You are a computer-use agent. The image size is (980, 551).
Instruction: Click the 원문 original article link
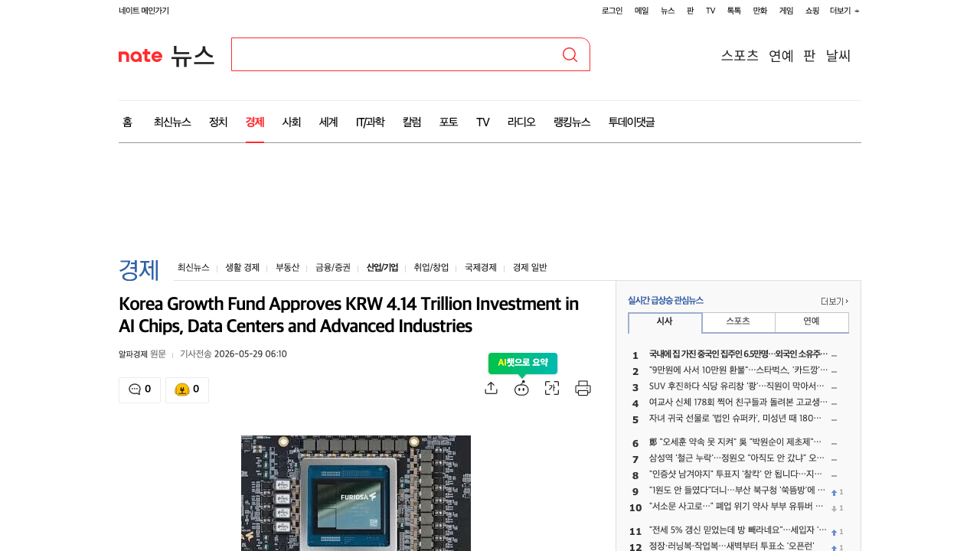(158, 354)
